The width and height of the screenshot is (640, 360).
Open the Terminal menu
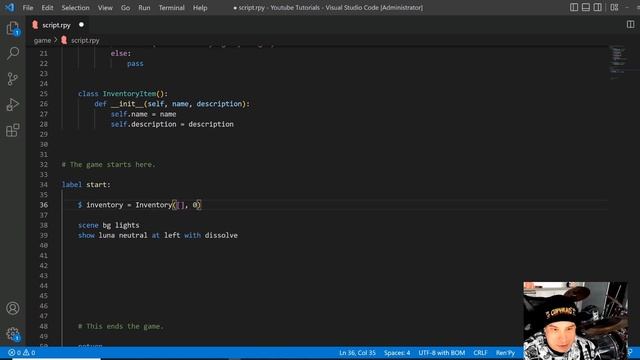tap(171, 8)
